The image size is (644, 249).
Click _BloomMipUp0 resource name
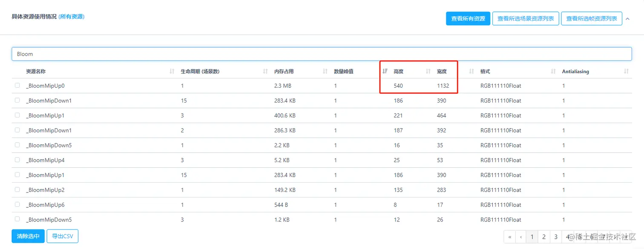point(45,86)
